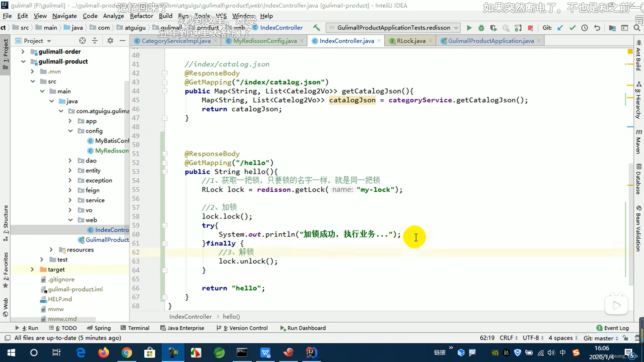The image size is (644, 362).
Task: Open Edge browser from taskbar
Action: pyautogui.click(x=81, y=353)
